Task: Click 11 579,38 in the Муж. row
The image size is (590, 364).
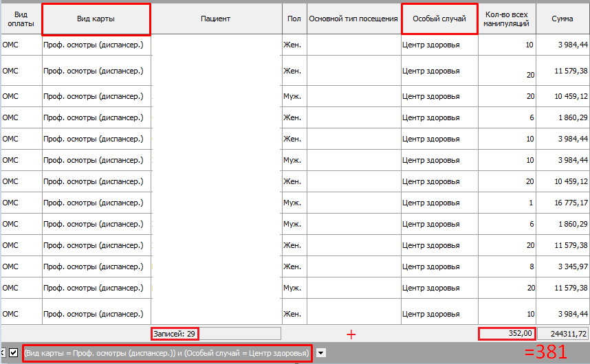Action: [x=562, y=288]
